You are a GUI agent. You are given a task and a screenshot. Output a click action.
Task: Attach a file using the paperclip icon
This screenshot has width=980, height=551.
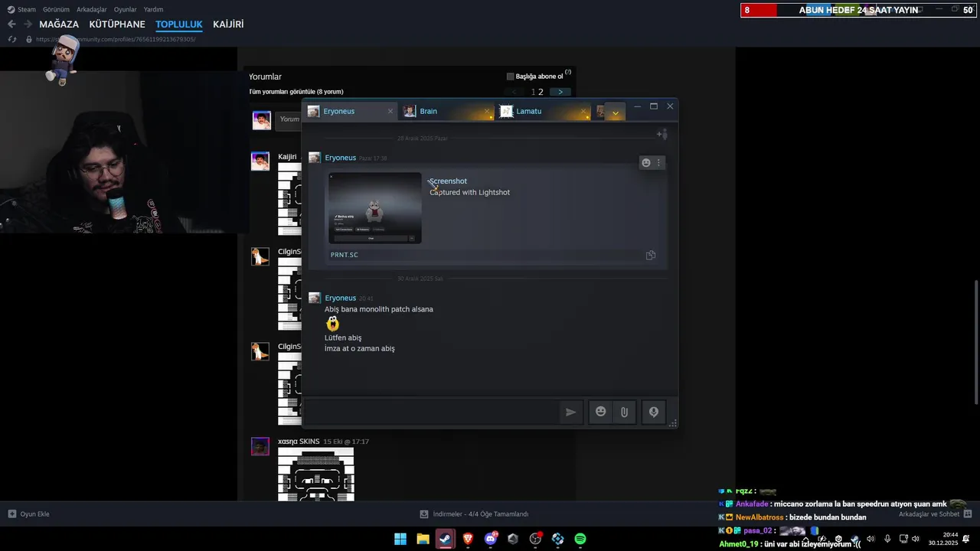pyautogui.click(x=624, y=412)
